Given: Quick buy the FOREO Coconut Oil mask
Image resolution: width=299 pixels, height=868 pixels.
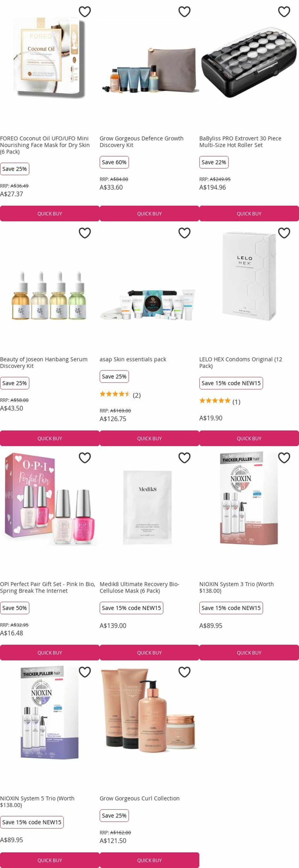Looking at the screenshot, I should (x=50, y=214).
